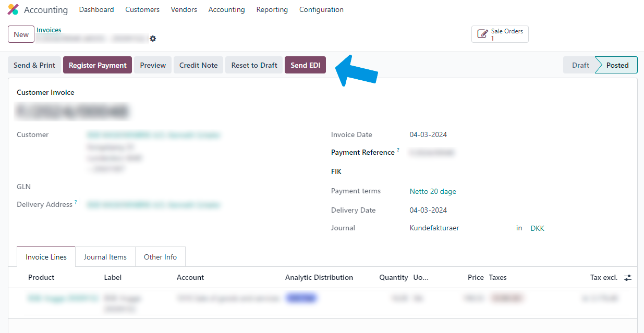
Task: Open the Configuration menu
Action: [x=321, y=9]
